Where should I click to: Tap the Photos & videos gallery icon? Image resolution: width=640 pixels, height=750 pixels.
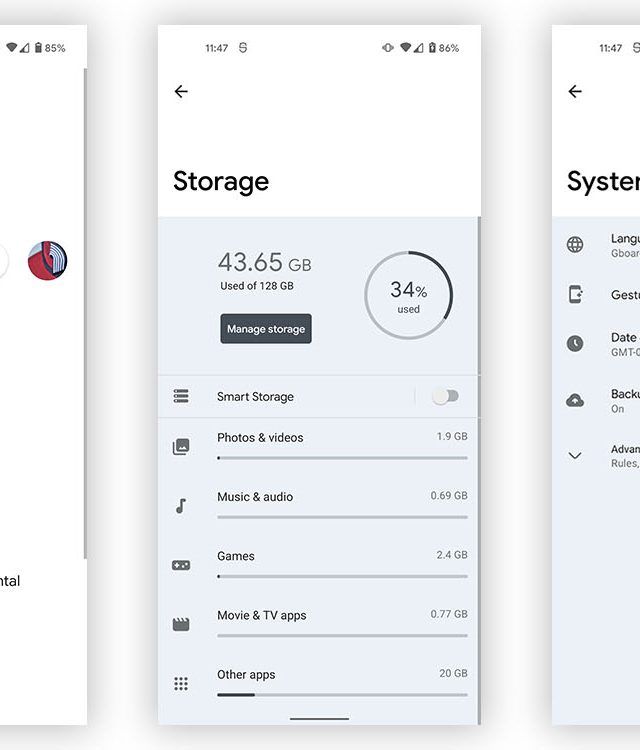(x=181, y=446)
